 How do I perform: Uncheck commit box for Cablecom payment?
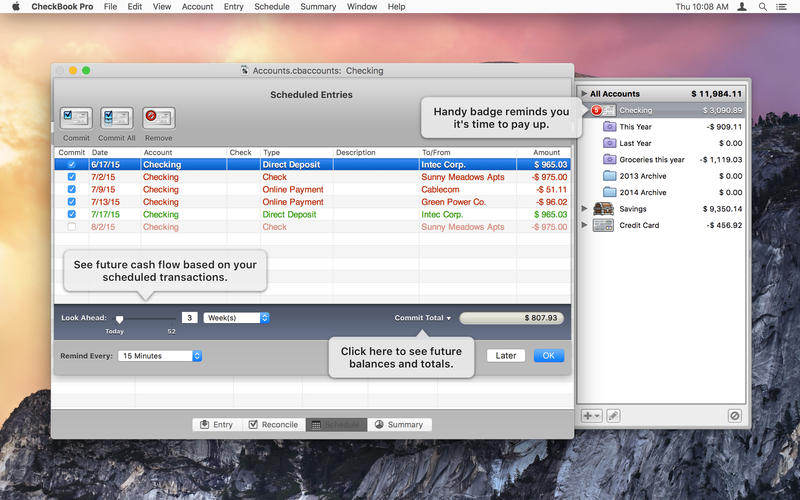70,189
